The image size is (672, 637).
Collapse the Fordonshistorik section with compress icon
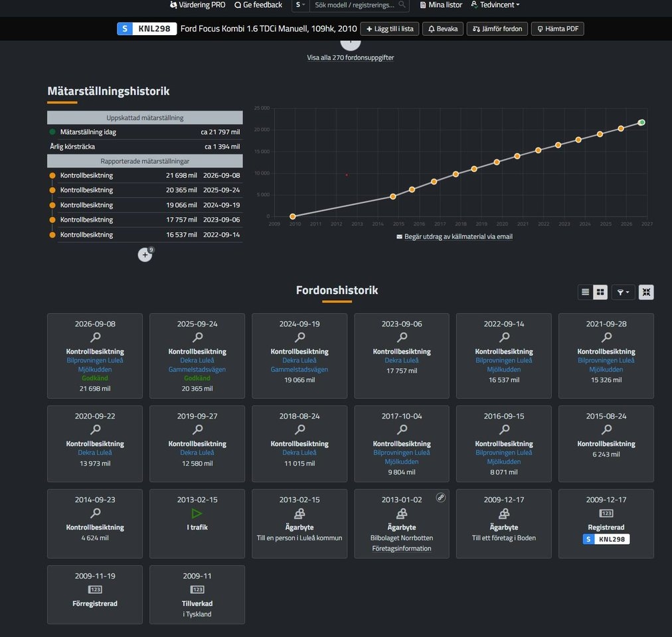coord(646,292)
